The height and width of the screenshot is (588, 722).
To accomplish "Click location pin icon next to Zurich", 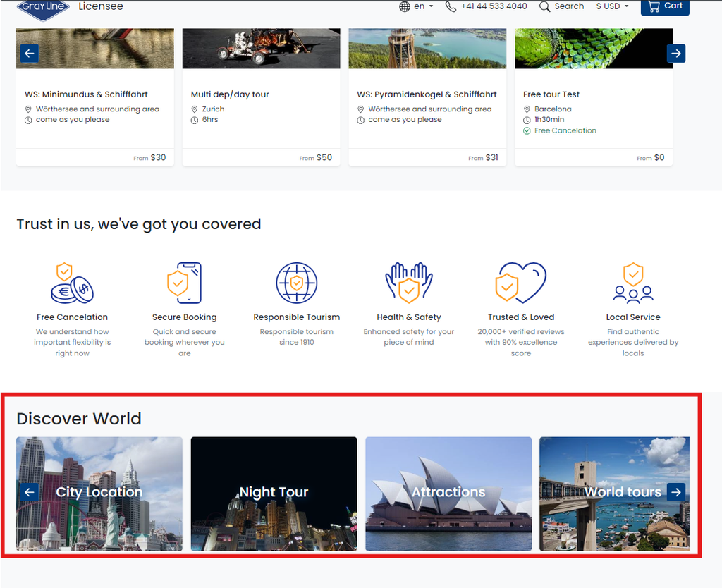I will point(195,109).
